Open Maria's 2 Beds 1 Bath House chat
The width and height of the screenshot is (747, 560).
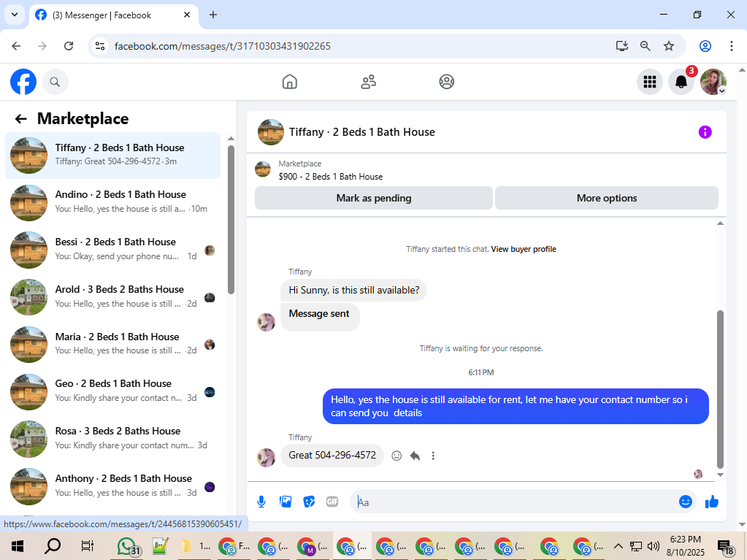[113, 345]
